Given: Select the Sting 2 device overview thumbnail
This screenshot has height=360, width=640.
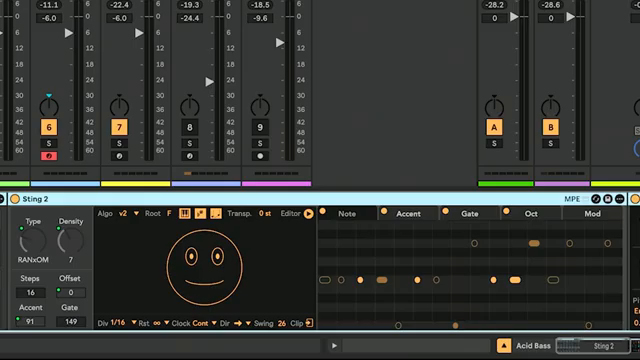Looking at the screenshot, I should (593, 346).
